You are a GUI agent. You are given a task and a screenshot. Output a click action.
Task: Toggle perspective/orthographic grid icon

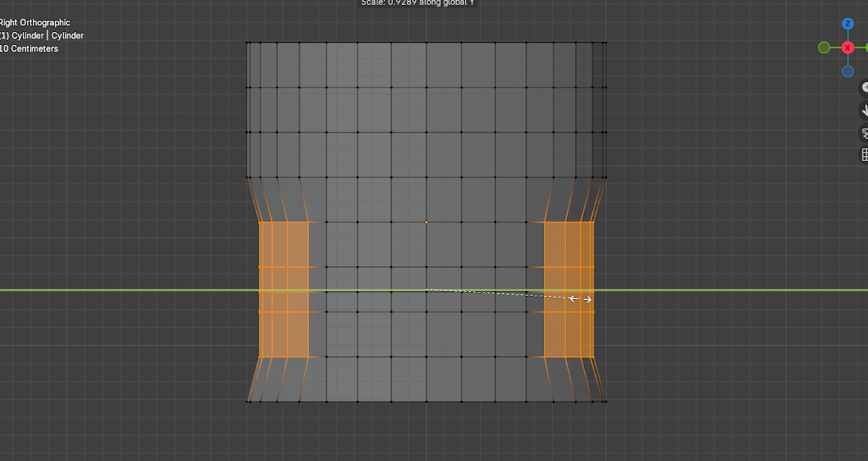[865, 155]
